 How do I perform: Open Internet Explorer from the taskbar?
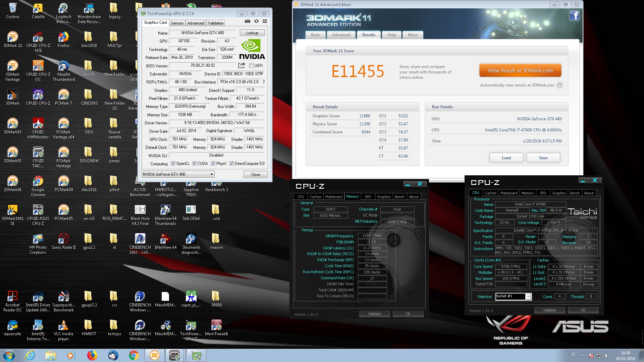(x=30, y=355)
